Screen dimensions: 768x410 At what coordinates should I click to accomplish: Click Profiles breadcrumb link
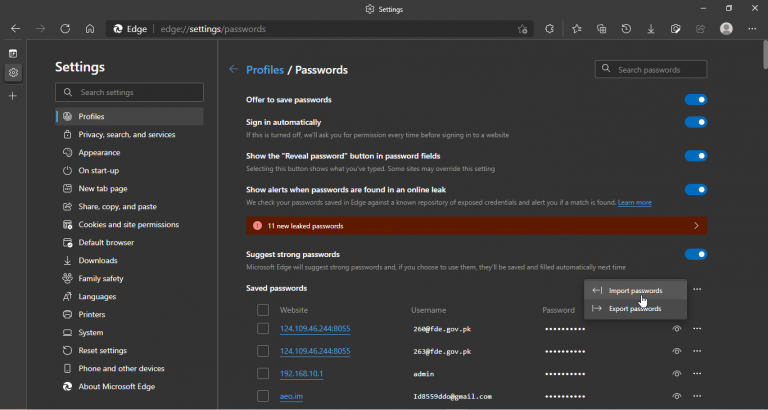coord(265,70)
